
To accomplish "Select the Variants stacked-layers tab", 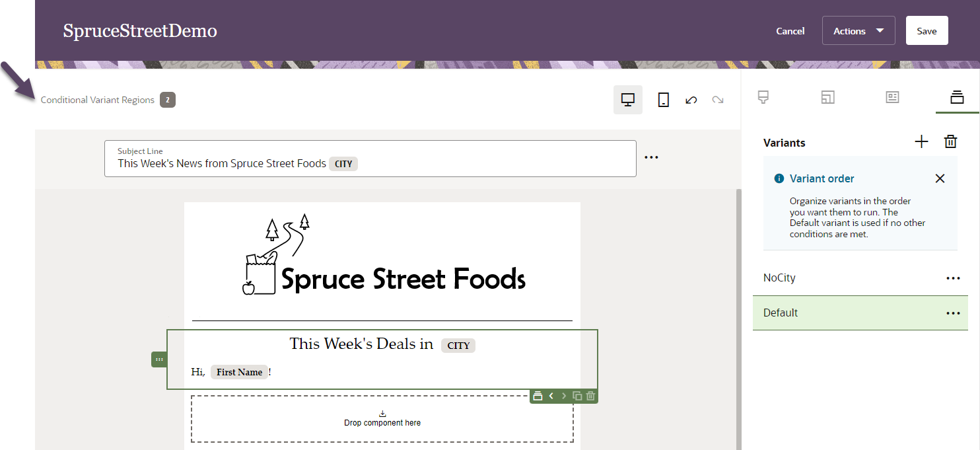I will (957, 97).
